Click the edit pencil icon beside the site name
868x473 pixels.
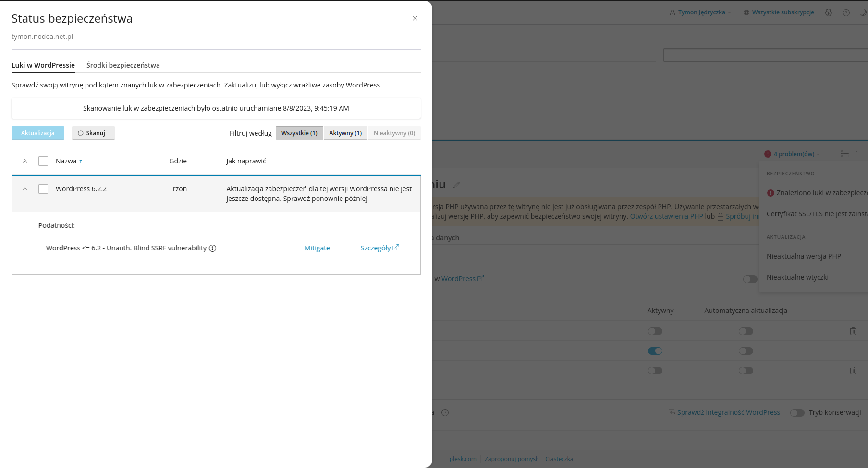click(456, 186)
